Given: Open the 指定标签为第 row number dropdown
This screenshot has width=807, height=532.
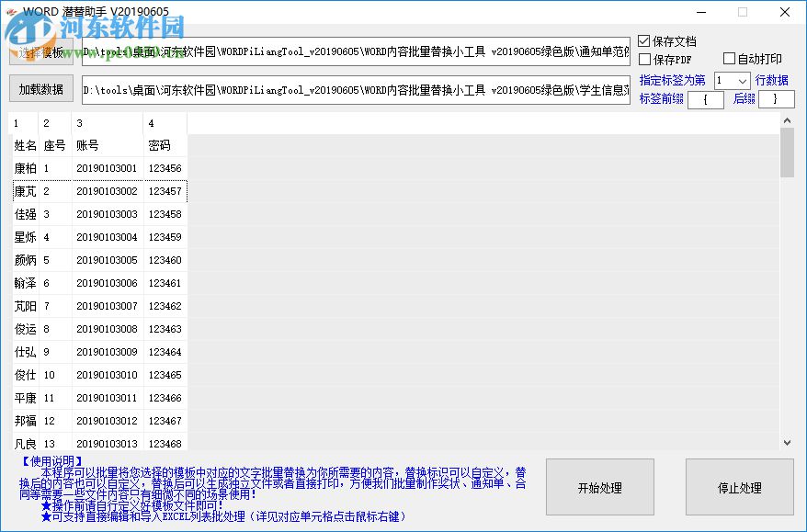Looking at the screenshot, I should click(x=744, y=80).
